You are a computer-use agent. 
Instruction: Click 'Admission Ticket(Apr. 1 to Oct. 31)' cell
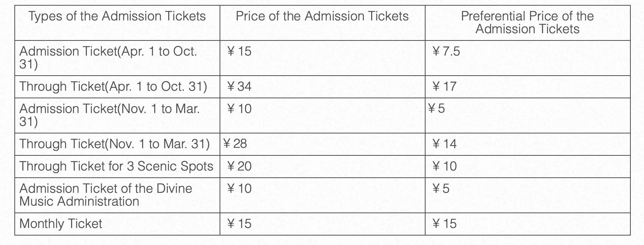pyautogui.click(x=108, y=57)
